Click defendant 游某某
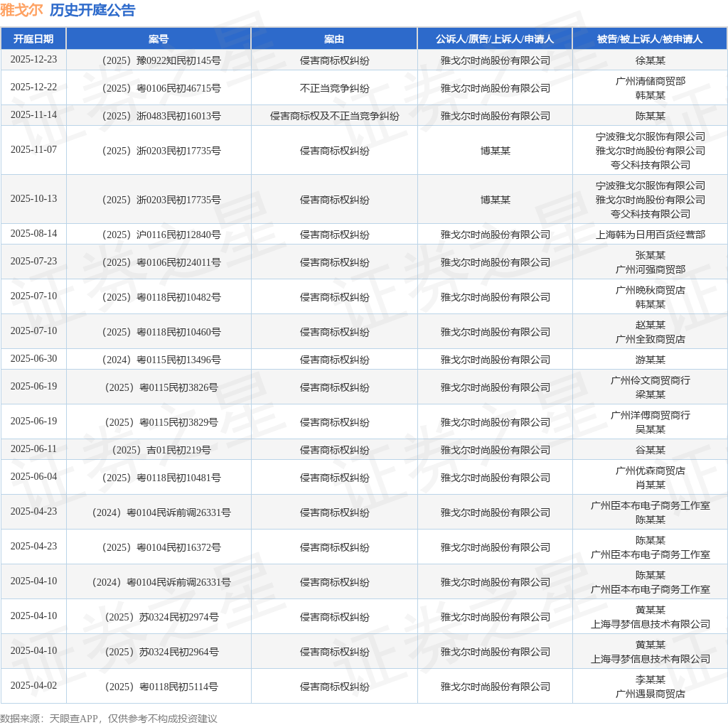Screen dimensions: 728x725 click(650, 360)
